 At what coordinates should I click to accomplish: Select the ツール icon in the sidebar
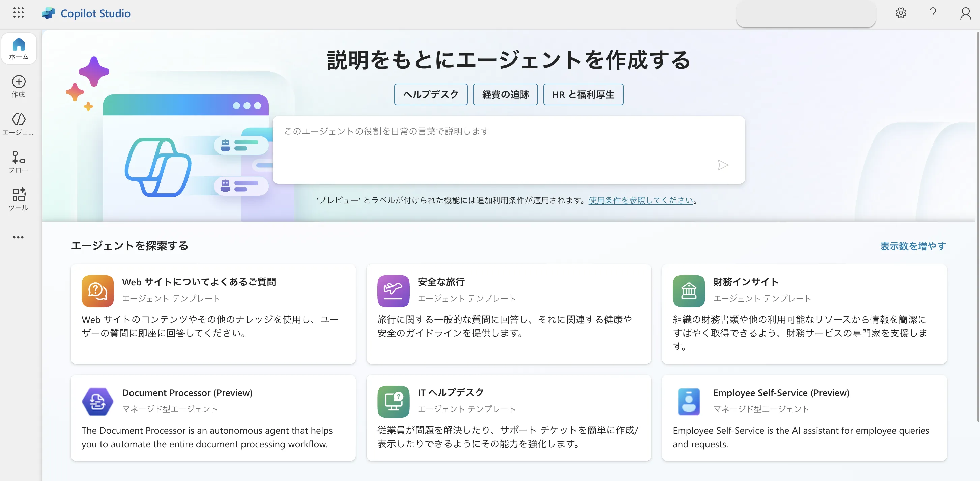coord(18,199)
